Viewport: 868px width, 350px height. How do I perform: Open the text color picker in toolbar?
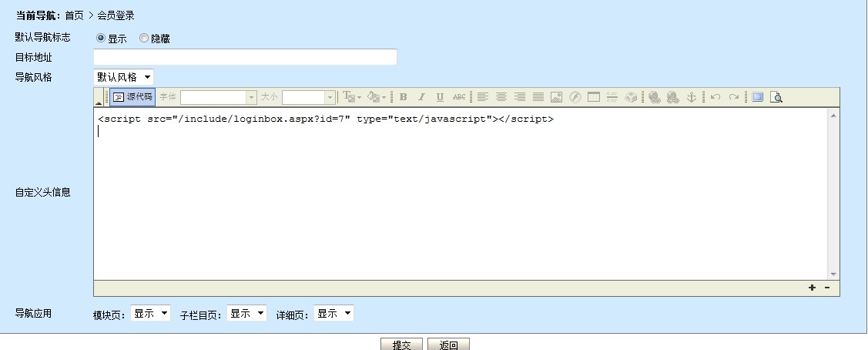click(351, 97)
